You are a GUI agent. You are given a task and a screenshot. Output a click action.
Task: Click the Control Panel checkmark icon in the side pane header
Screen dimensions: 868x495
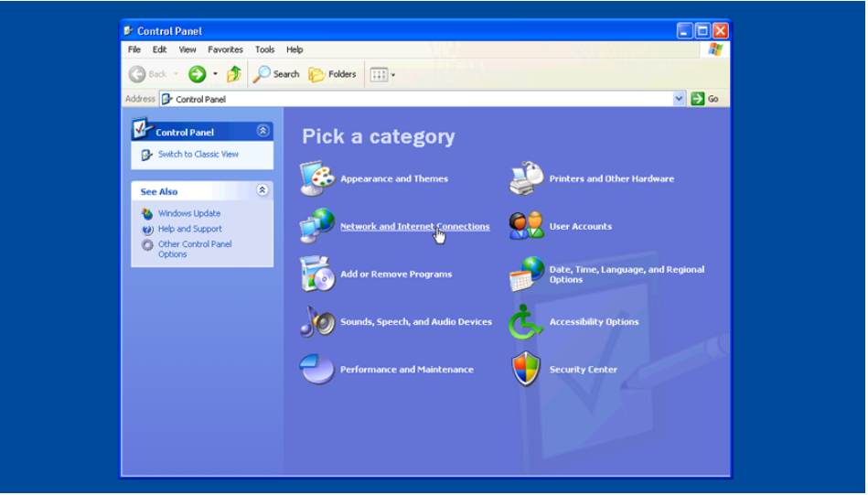(142, 128)
